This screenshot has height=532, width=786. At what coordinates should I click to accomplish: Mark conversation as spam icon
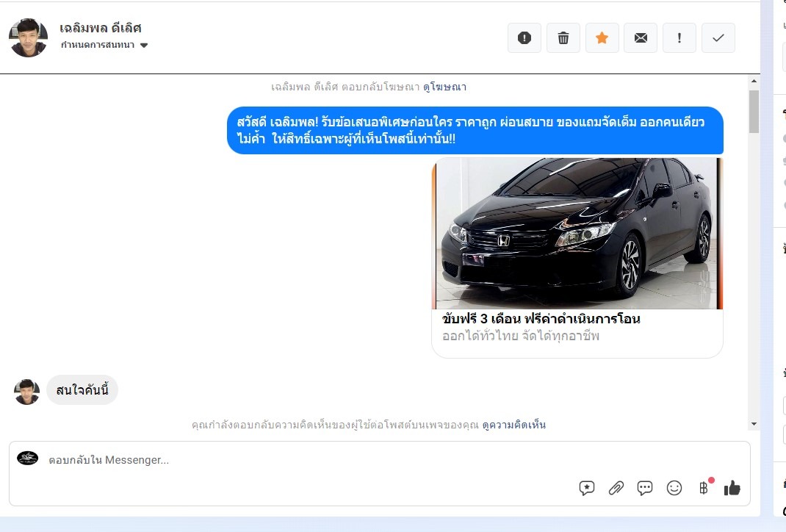click(524, 37)
